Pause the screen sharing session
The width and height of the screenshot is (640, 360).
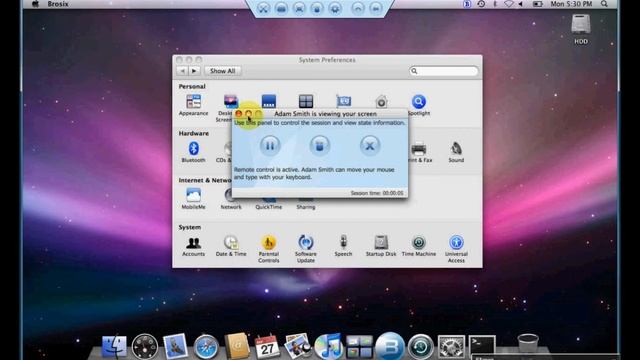point(270,145)
